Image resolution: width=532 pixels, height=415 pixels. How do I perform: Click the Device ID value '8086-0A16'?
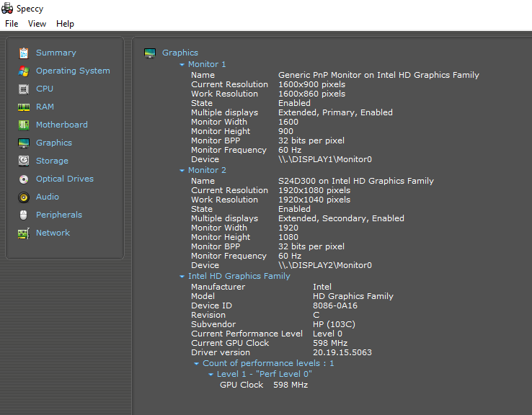tap(335, 305)
